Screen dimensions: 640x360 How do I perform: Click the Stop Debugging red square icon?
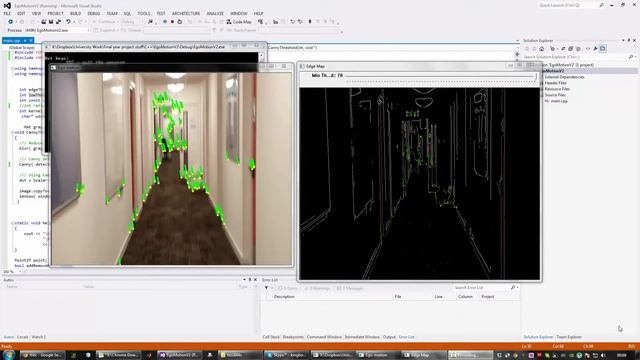(172, 22)
